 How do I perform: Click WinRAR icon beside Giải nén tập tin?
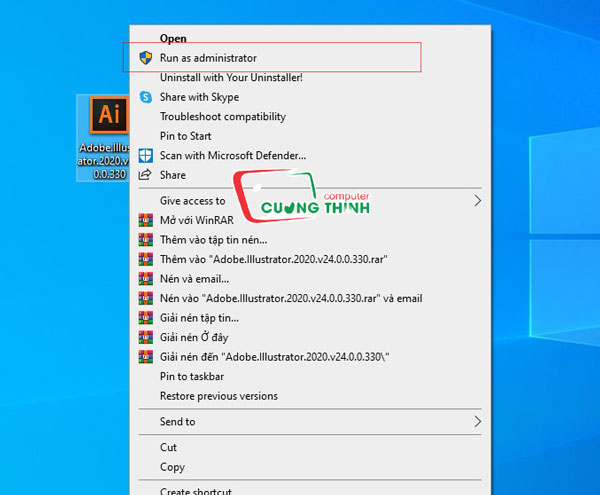[145, 318]
